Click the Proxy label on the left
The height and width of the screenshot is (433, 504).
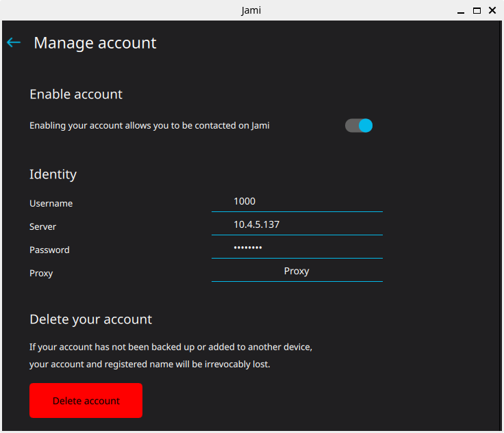(x=41, y=273)
